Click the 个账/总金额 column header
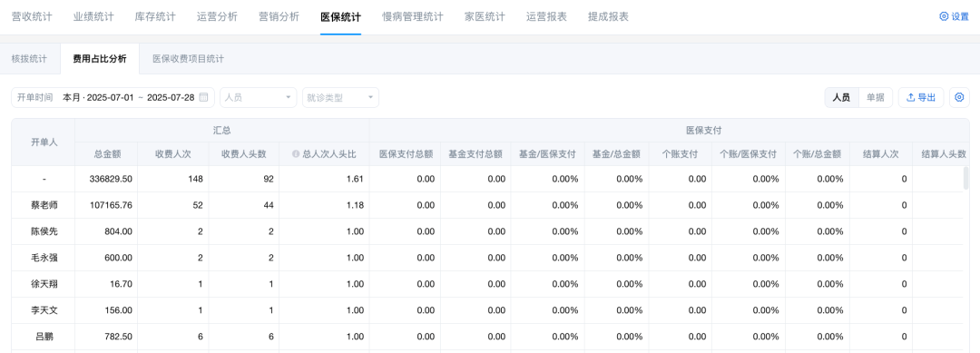The height and width of the screenshot is (353, 980). pos(817,153)
